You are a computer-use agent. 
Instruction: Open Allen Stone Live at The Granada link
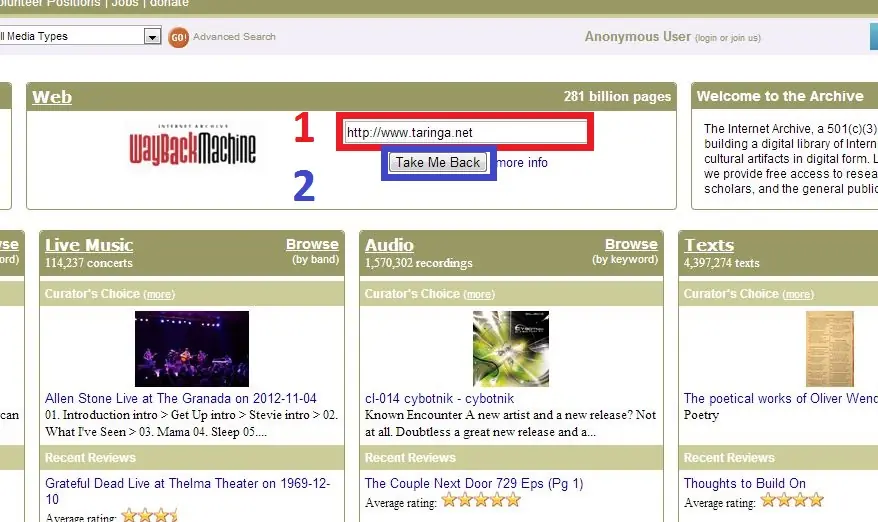(x=181, y=399)
